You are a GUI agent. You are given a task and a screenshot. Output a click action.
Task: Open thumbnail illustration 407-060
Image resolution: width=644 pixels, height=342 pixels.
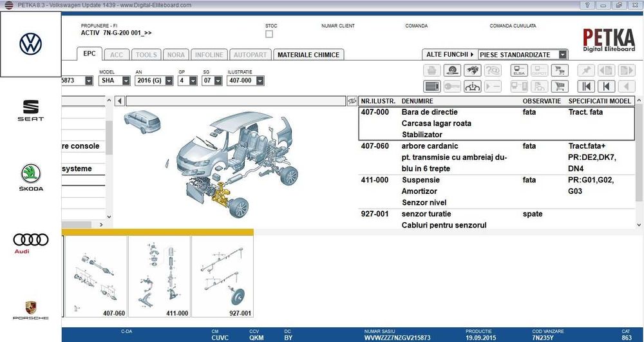96,277
